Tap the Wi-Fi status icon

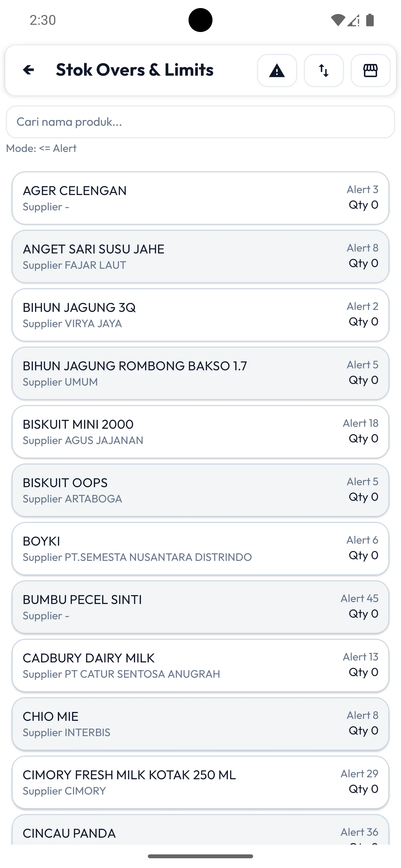coord(338,20)
